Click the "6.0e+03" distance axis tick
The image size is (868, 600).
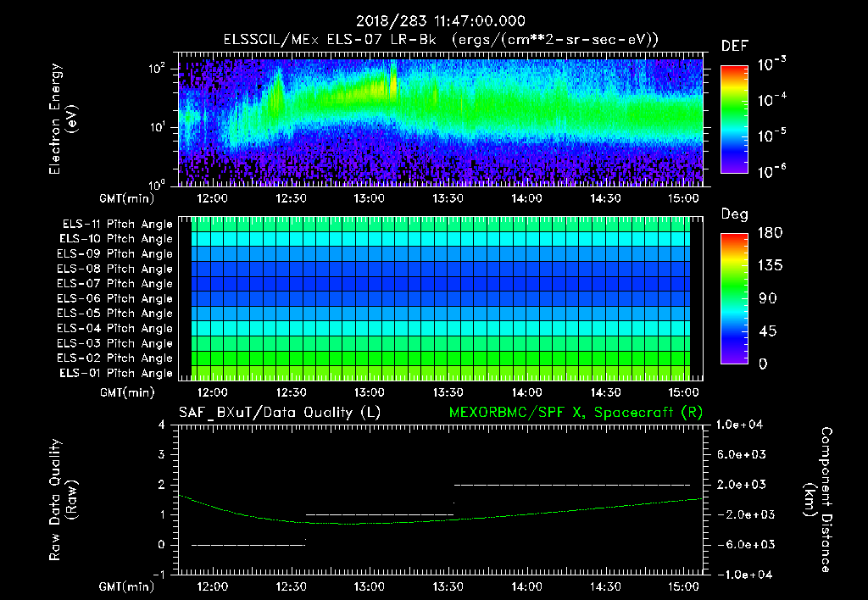coord(742,455)
